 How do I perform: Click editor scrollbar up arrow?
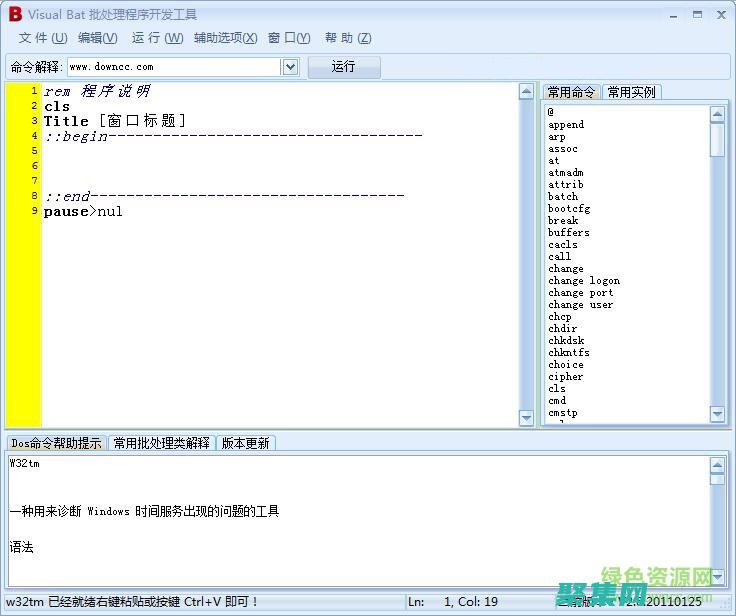[x=526, y=92]
